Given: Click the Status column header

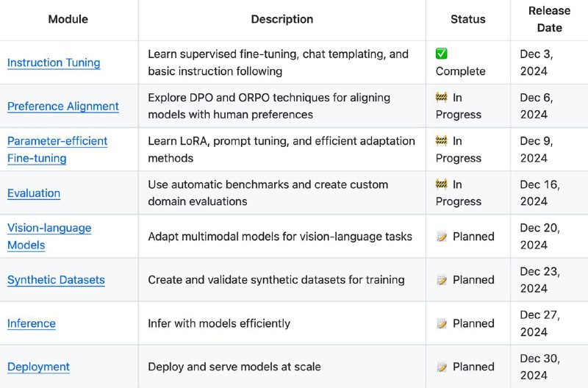Looking at the screenshot, I should click(468, 19).
